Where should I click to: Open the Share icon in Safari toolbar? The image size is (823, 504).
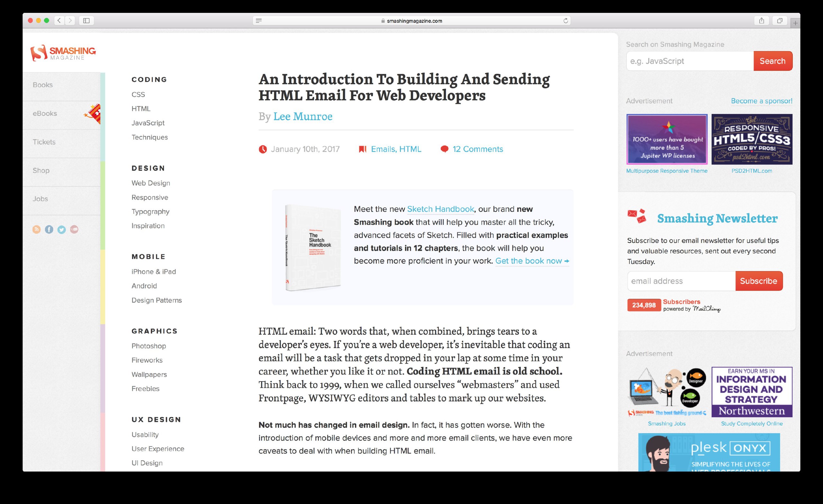762,20
